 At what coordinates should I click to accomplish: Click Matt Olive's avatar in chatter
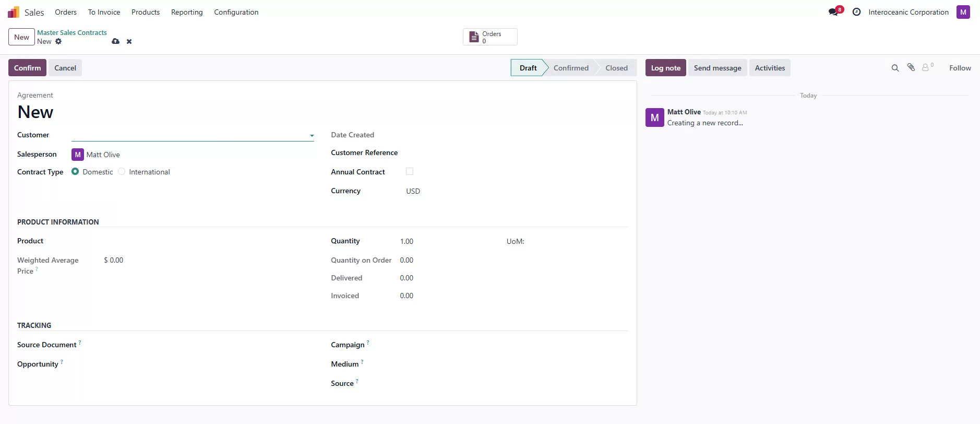pos(654,117)
